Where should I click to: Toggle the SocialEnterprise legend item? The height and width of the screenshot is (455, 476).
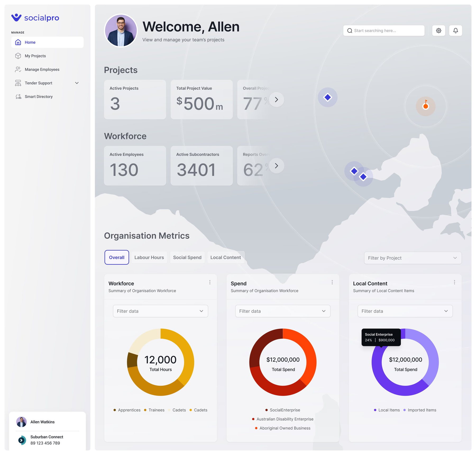tap(283, 410)
